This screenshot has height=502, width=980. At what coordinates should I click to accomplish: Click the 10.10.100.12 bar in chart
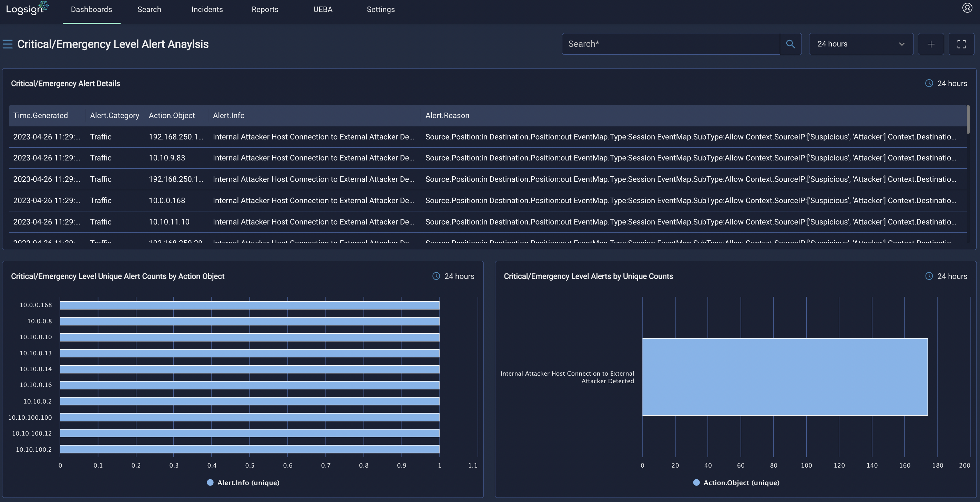[249, 433]
